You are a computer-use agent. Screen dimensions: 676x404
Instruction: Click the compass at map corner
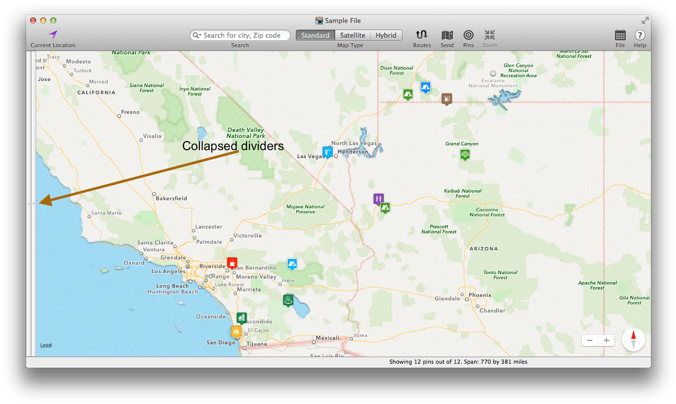click(633, 340)
